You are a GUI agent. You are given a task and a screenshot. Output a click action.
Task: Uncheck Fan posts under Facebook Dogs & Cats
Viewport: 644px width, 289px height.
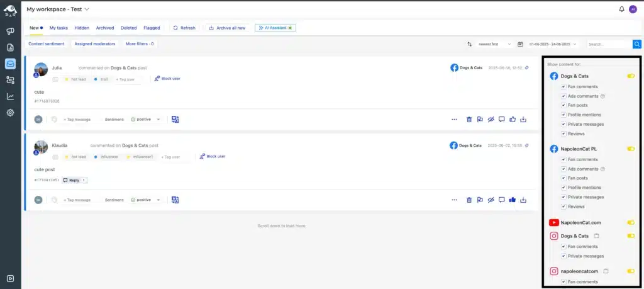click(x=563, y=105)
